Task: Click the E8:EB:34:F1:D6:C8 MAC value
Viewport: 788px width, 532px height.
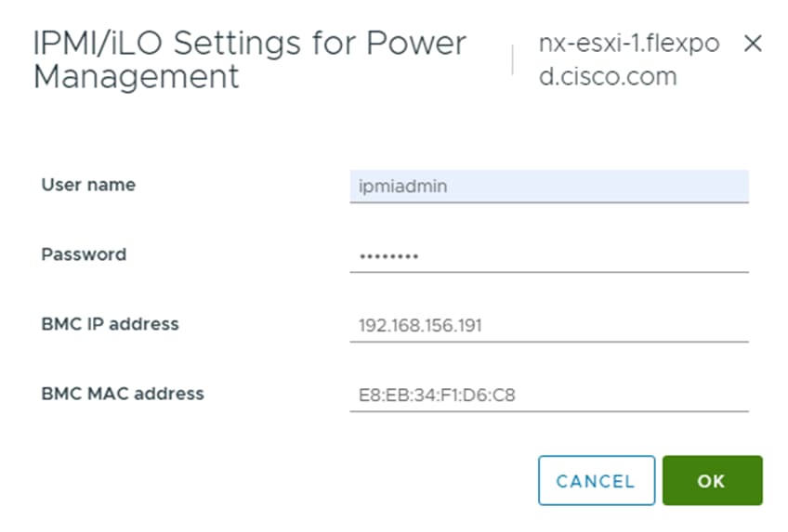Action: [x=437, y=395]
